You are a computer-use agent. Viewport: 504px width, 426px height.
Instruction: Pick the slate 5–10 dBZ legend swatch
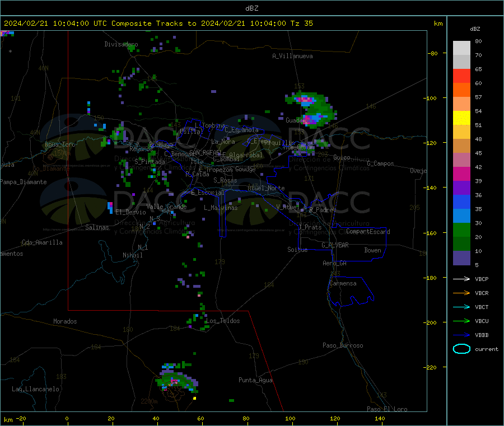coord(461,258)
